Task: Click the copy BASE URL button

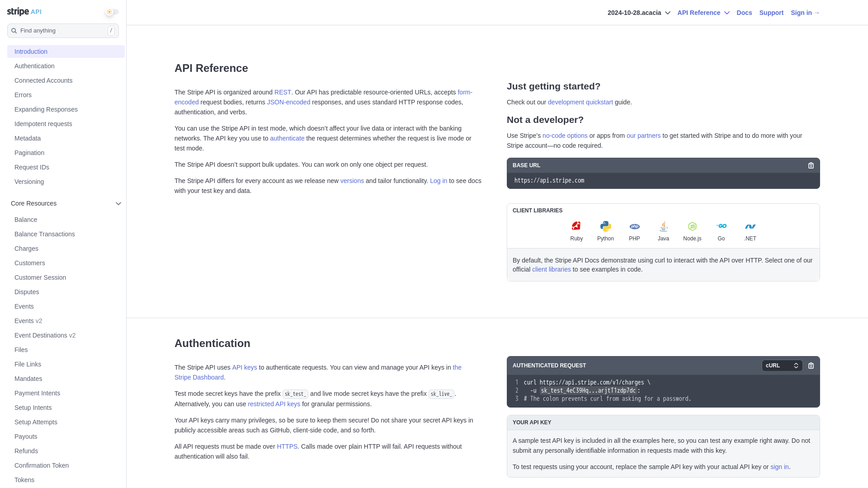Action: click(x=811, y=165)
